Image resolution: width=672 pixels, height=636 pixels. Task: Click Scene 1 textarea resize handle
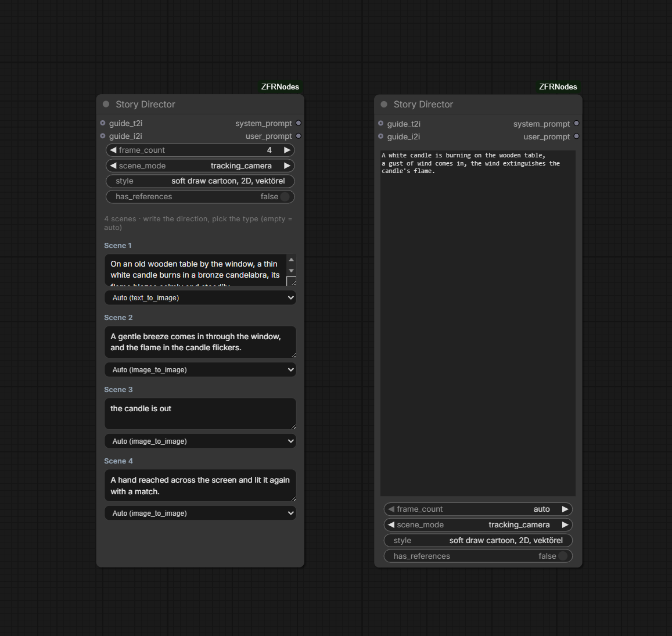pyautogui.click(x=291, y=281)
